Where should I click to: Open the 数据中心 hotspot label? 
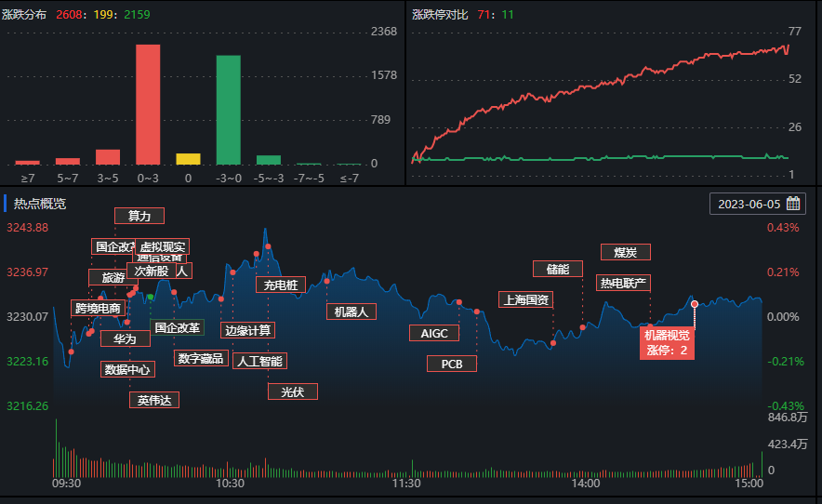coord(128,369)
